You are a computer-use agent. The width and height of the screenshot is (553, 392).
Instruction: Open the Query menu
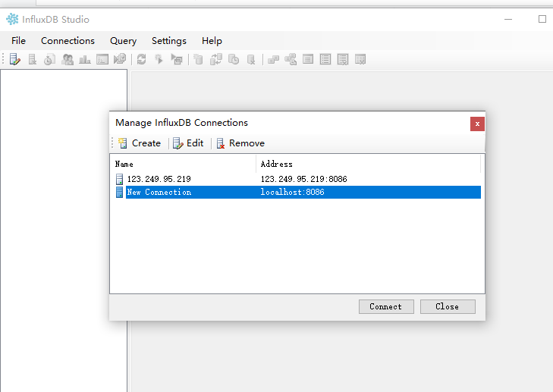123,41
